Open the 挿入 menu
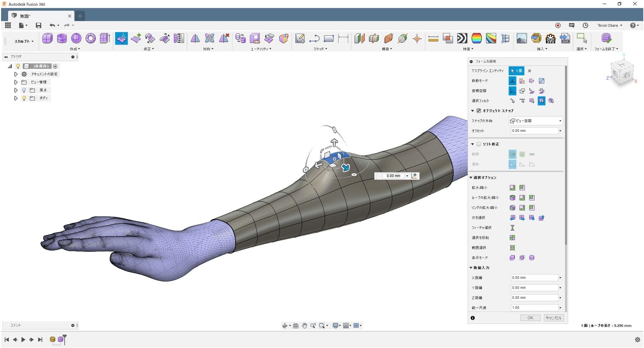Viewport: 644px width, 348px height. [542, 49]
